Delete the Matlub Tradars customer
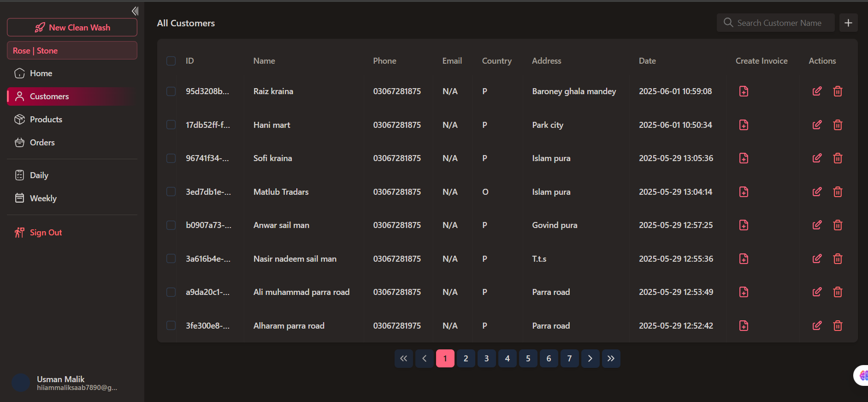This screenshot has width=868, height=402. coord(838,192)
